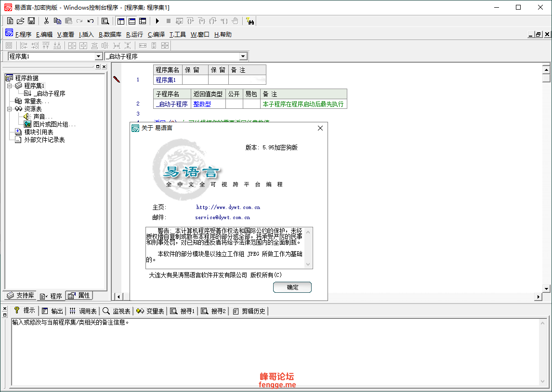Click the view-variable debug icon
The image size is (552, 392).
pos(180,21)
